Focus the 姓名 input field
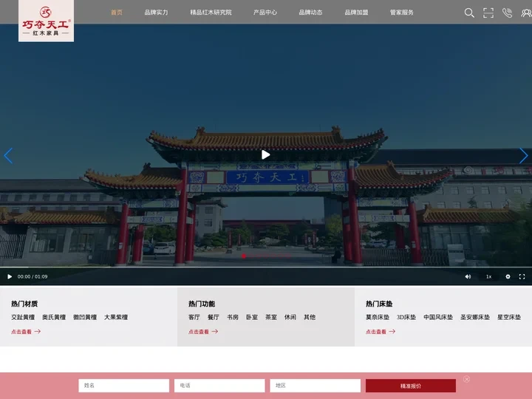The height and width of the screenshot is (399, 532). click(124, 386)
